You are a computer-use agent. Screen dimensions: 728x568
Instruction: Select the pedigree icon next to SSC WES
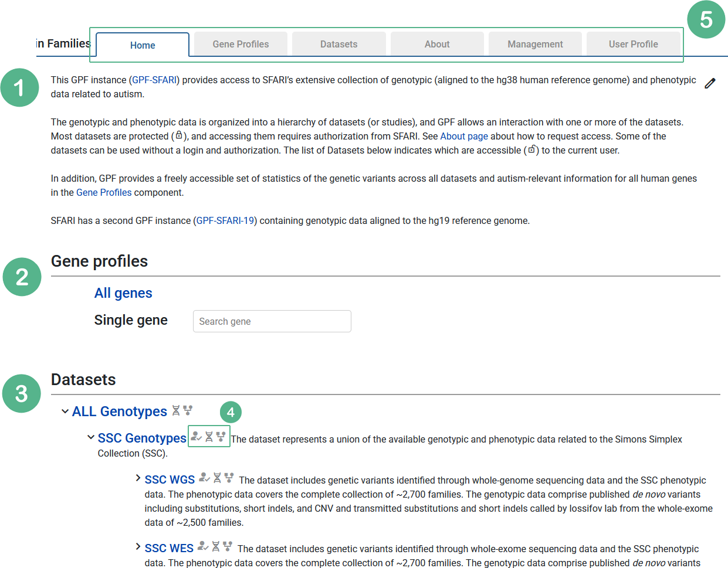228,546
